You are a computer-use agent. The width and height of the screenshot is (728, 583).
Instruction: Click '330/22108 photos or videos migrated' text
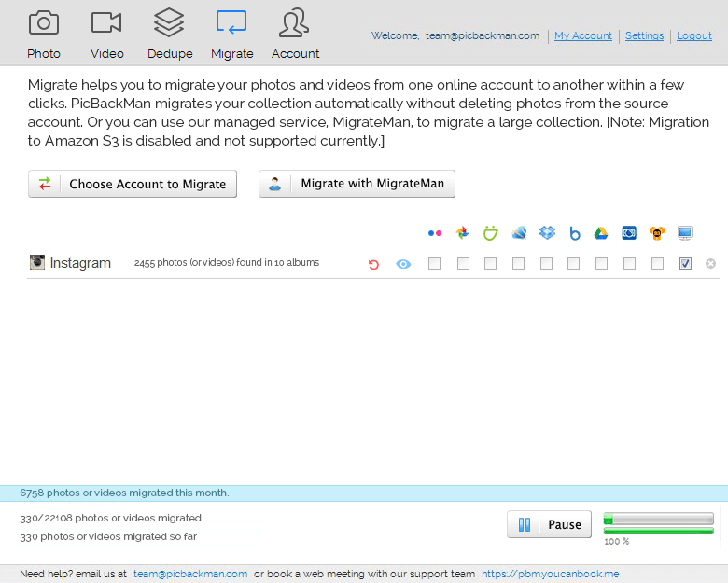110,518
